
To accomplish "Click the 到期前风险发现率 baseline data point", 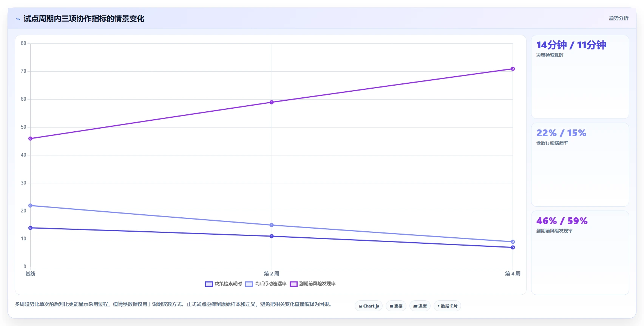I will point(31,138).
